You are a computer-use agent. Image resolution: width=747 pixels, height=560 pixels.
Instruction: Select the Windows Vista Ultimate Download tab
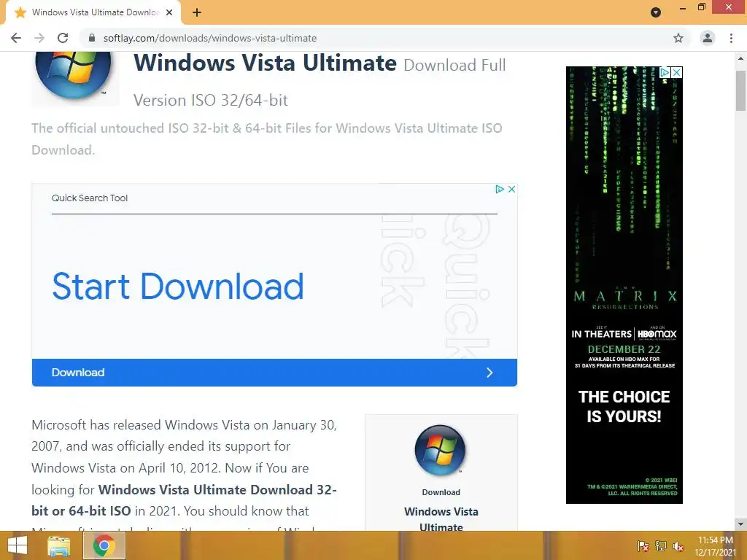[x=93, y=12]
